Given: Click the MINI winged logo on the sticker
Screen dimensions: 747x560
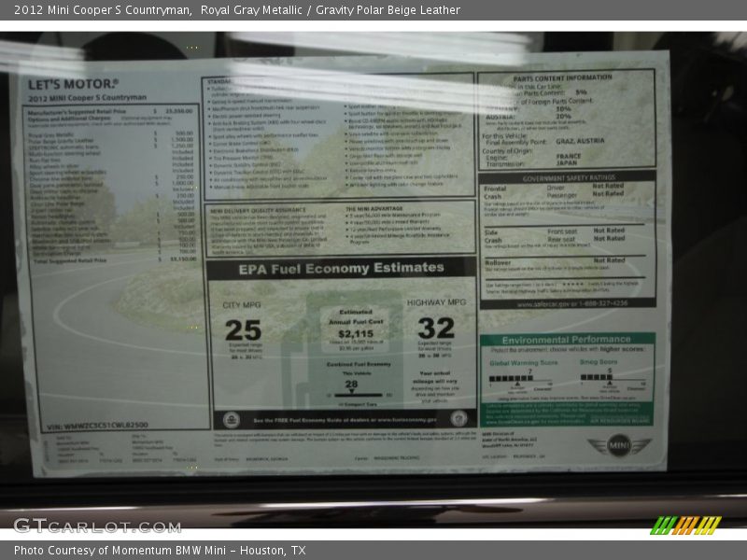Looking at the screenshot, I should coord(619,446).
